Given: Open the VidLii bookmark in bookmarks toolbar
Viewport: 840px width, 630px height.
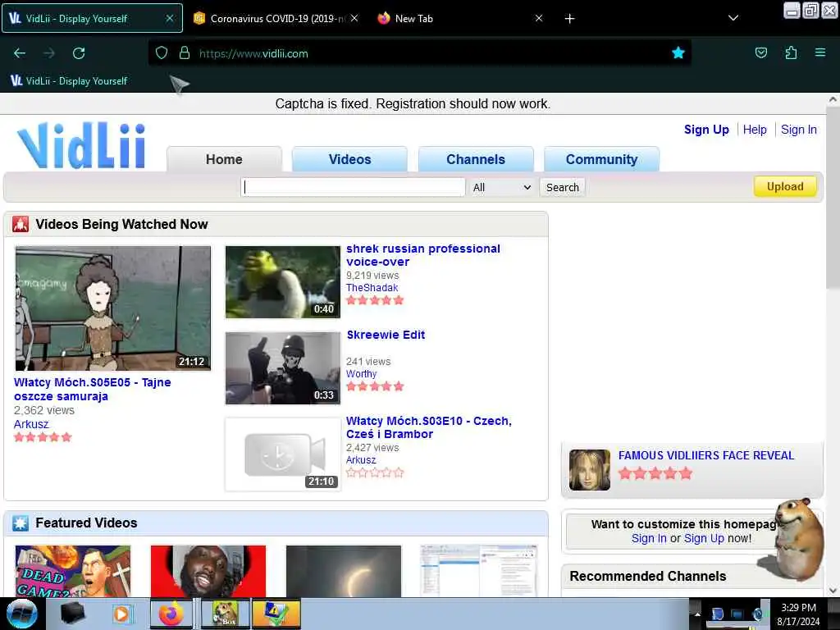Looking at the screenshot, I should 69,81.
